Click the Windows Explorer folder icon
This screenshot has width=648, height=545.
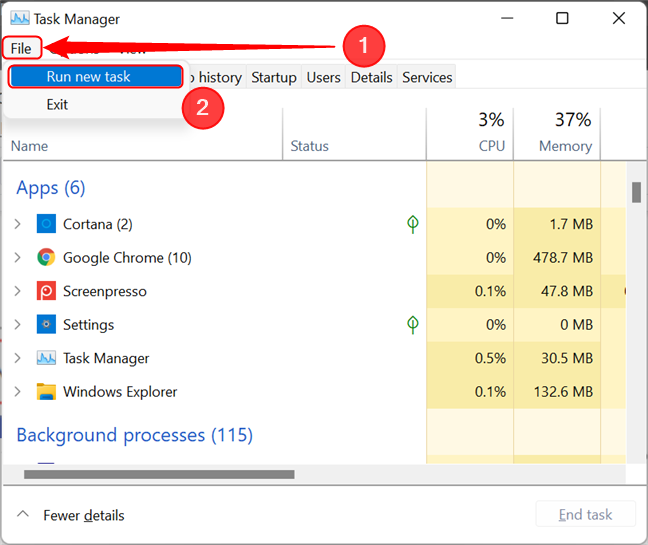[46, 392]
